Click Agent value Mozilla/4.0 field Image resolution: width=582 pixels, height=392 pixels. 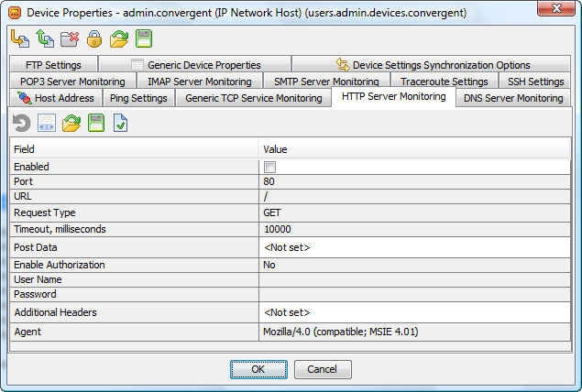[x=414, y=332]
